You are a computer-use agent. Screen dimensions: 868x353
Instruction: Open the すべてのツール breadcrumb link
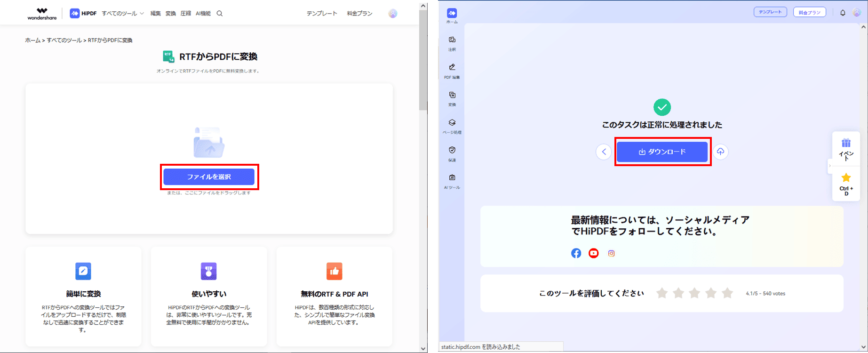tap(64, 40)
